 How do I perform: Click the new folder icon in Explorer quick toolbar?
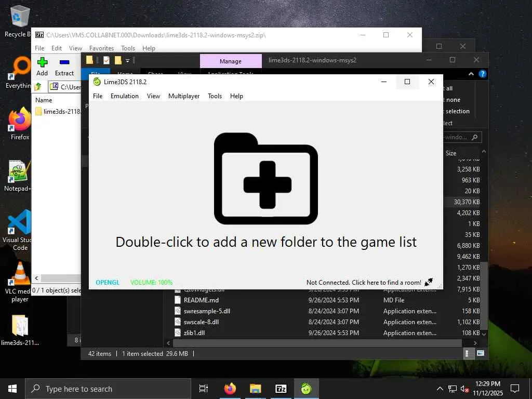pyautogui.click(x=118, y=60)
